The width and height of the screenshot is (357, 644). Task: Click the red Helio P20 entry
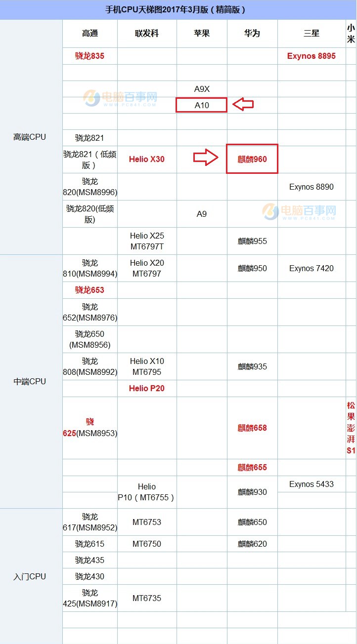click(x=147, y=388)
